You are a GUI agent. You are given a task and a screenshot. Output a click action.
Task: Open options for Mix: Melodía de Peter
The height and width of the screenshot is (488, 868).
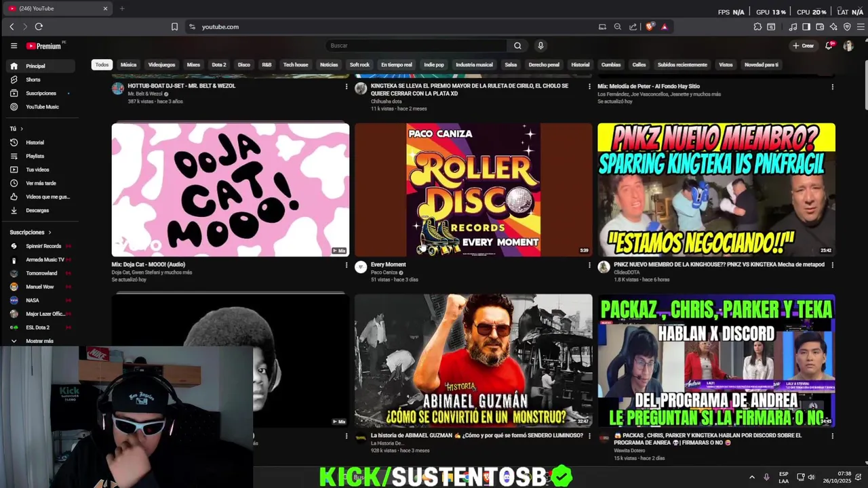tap(832, 87)
